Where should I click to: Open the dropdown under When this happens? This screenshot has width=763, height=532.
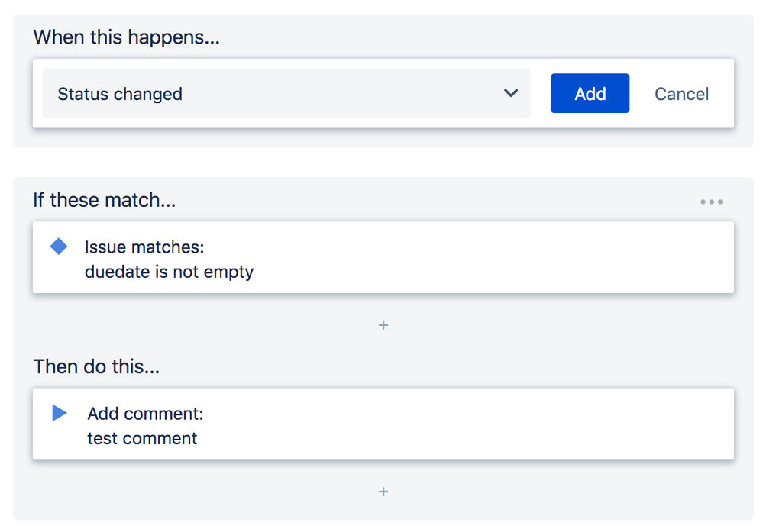tap(286, 93)
